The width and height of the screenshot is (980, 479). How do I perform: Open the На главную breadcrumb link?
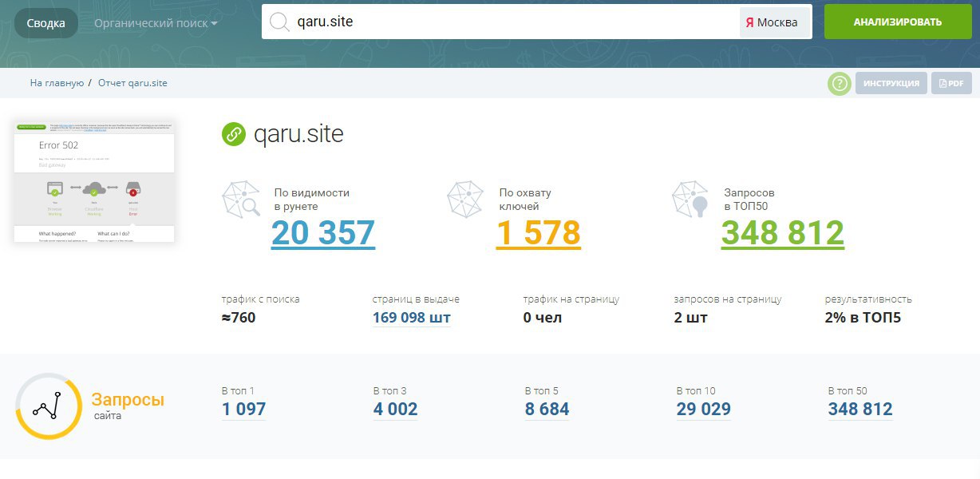coord(57,83)
